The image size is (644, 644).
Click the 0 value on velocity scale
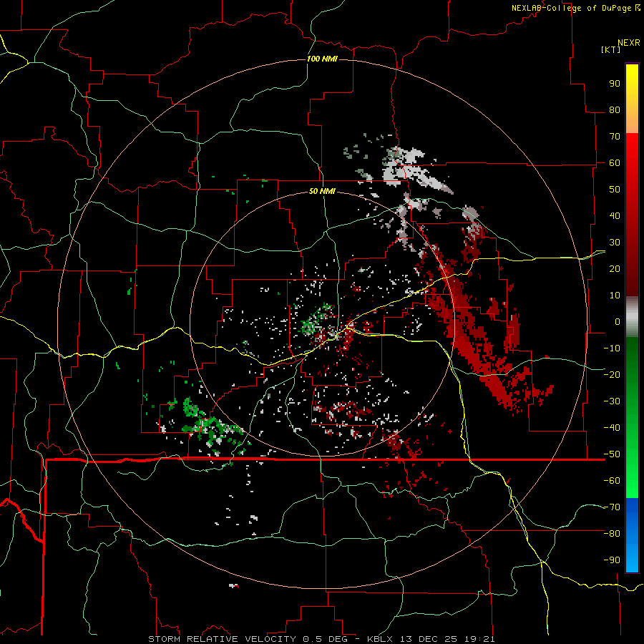point(618,322)
